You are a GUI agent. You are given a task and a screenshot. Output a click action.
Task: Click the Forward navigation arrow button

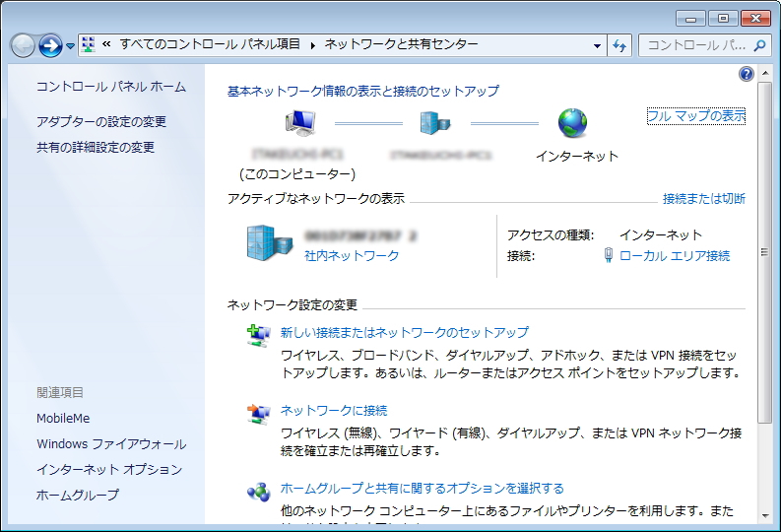(x=50, y=46)
